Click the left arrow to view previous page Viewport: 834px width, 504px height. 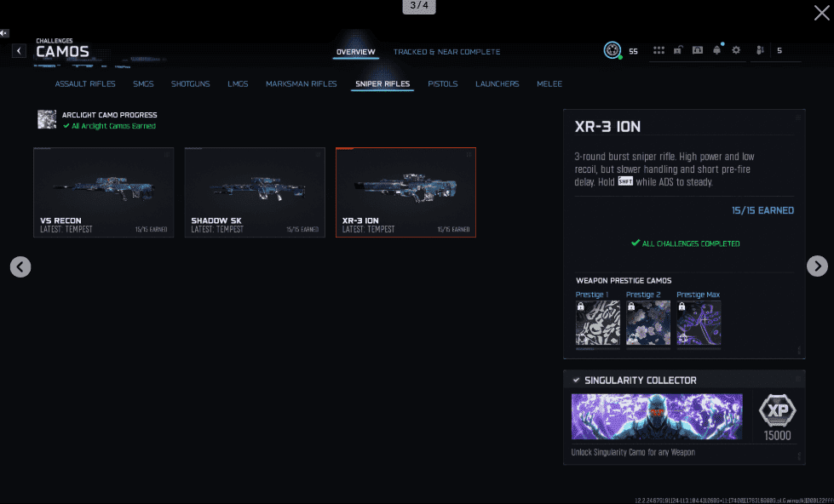point(20,266)
